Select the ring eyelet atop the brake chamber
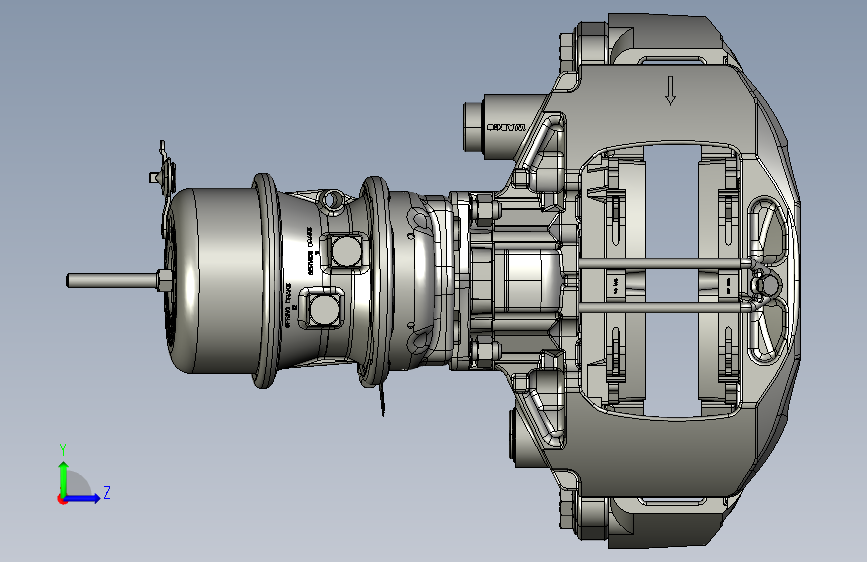 331,200
